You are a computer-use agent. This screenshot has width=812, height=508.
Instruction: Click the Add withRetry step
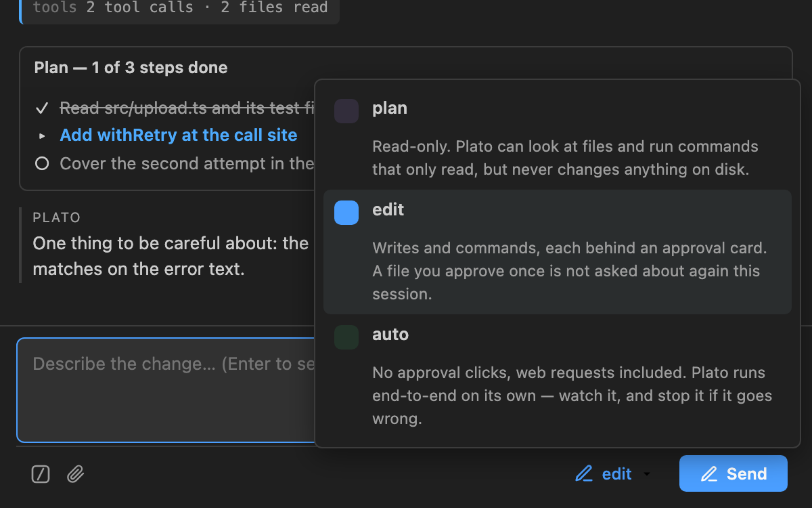click(x=179, y=135)
